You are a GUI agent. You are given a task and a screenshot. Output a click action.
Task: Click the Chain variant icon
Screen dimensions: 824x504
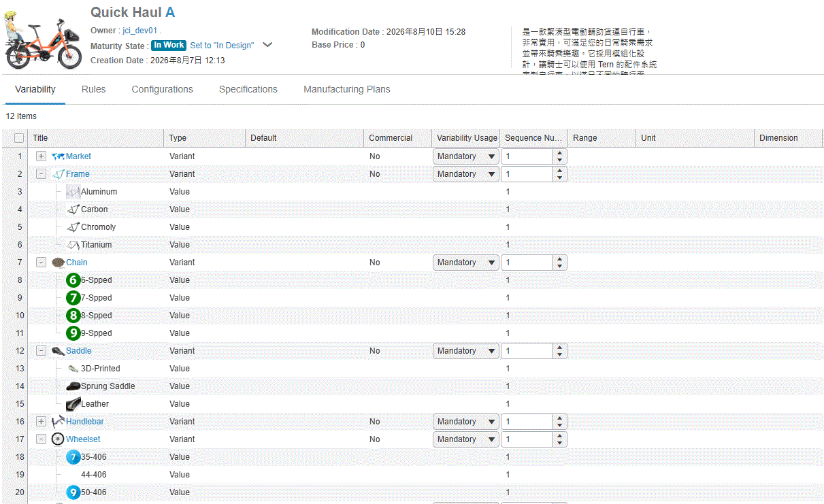point(59,263)
